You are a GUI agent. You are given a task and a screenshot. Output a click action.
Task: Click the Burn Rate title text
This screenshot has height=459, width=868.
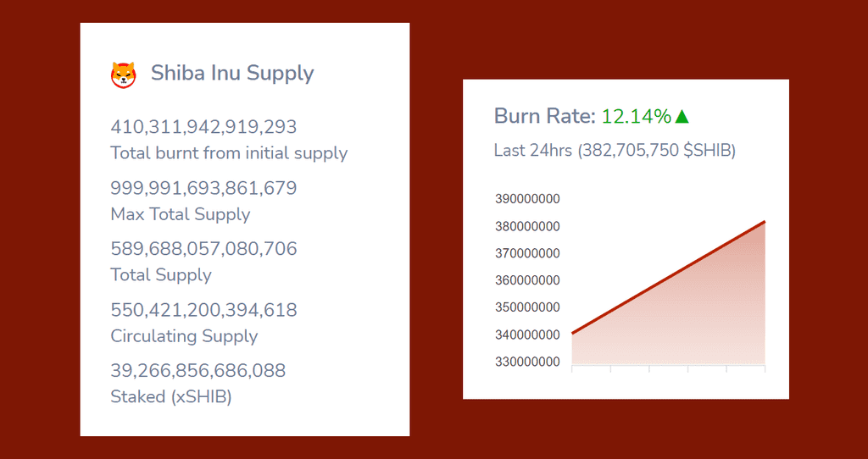pos(545,117)
